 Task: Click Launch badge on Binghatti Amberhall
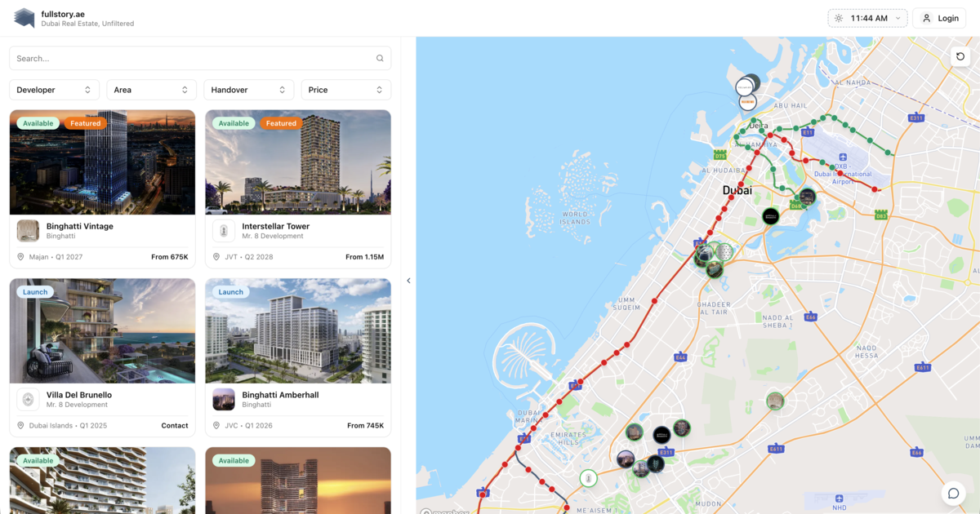(231, 292)
